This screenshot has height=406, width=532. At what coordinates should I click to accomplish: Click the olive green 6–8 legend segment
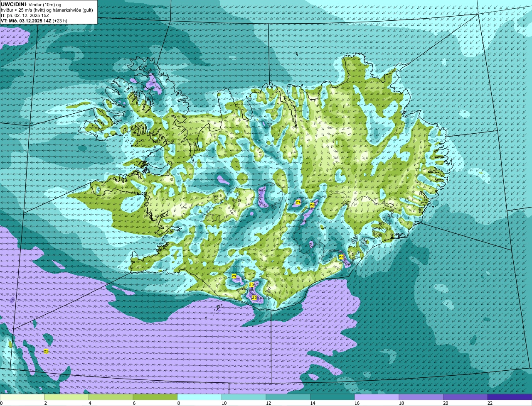click(155, 397)
